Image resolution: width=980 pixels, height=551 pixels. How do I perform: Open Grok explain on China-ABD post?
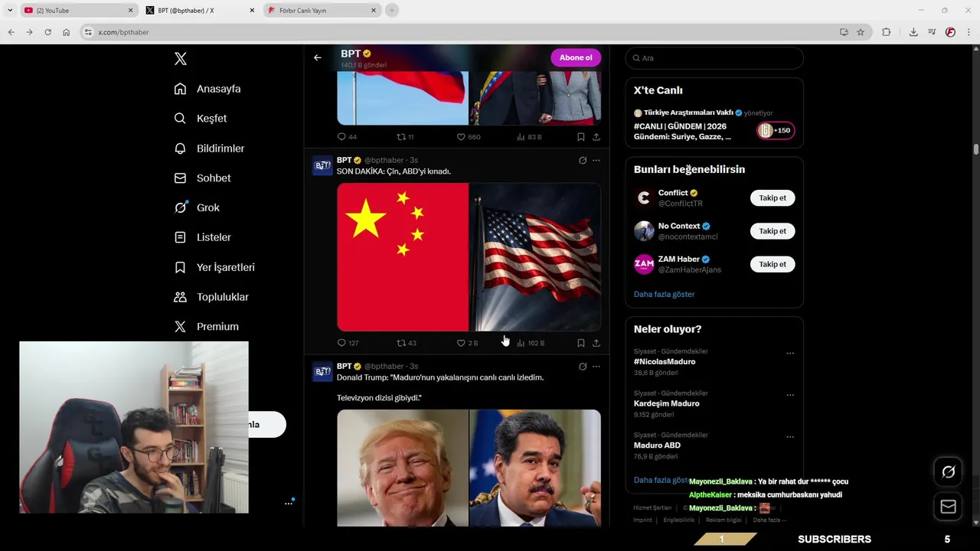click(x=582, y=161)
